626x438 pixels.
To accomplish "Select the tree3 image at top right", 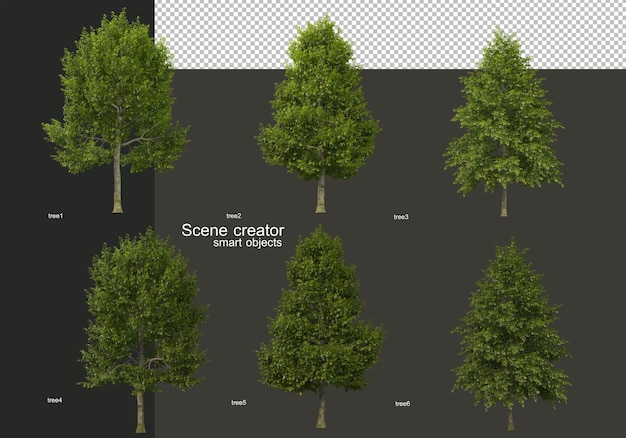I will 504,122.
